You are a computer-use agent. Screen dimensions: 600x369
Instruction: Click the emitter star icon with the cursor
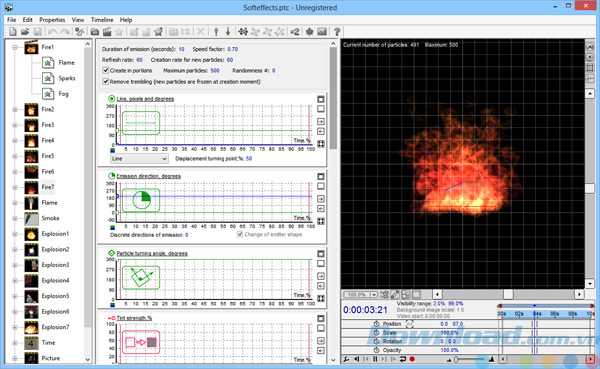[x=158, y=32]
